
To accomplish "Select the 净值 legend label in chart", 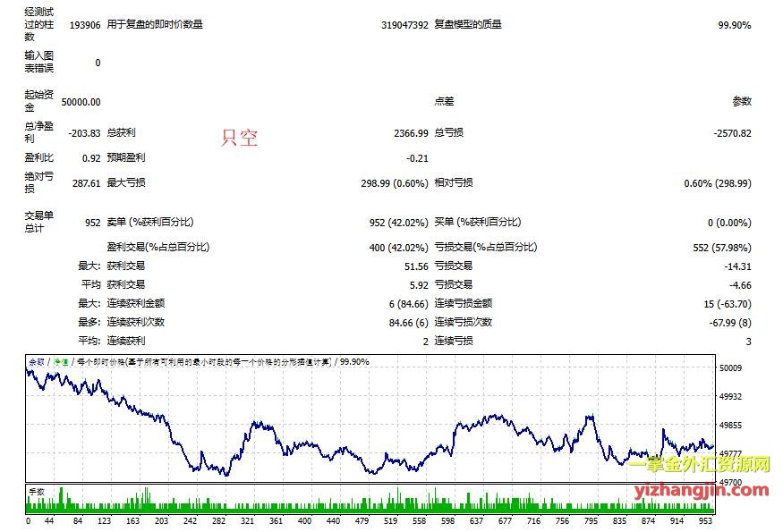I will tap(61, 362).
